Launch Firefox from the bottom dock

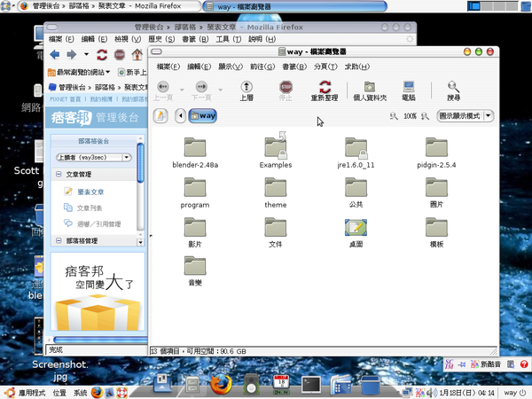(x=221, y=385)
